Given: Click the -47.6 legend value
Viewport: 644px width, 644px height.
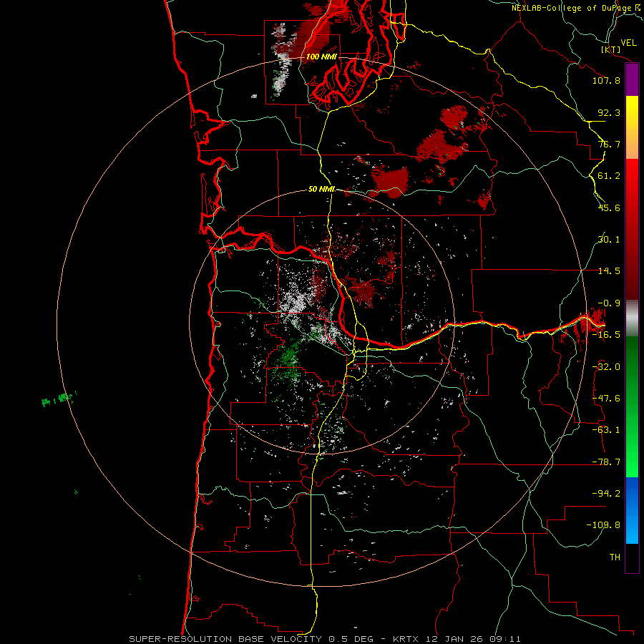Looking at the screenshot, I should click(606, 399).
